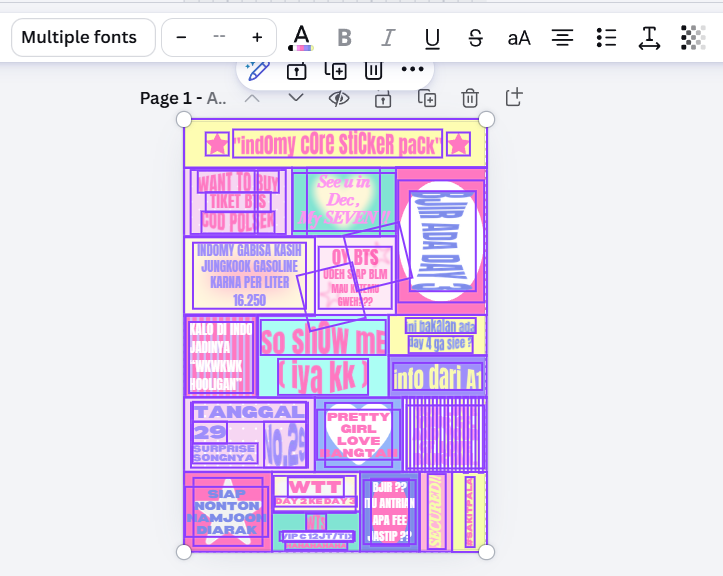Delete Page 1 with trash icon

[470, 98]
